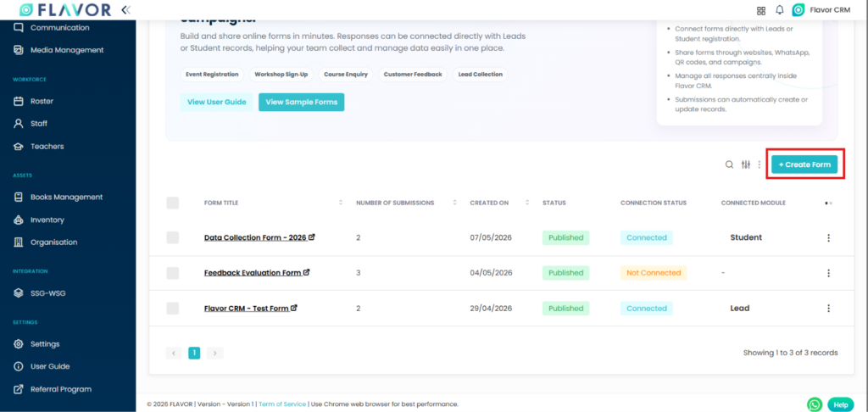
Task: Open the apps grid icon in header
Action: (x=761, y=10)
